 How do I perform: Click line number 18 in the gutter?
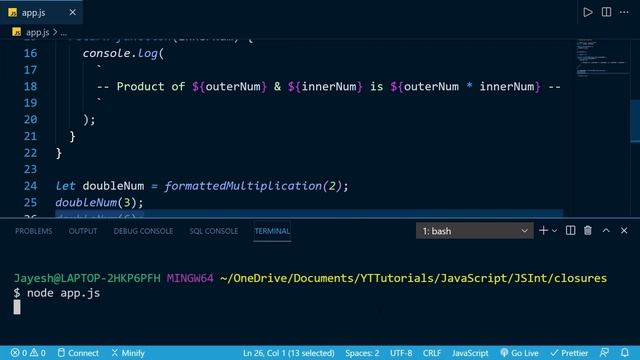click(30, 87)
